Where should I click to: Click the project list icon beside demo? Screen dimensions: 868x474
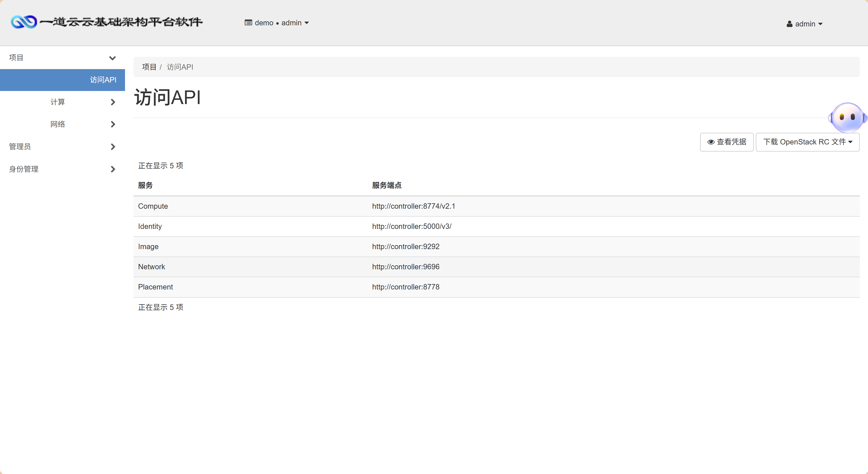248,23
